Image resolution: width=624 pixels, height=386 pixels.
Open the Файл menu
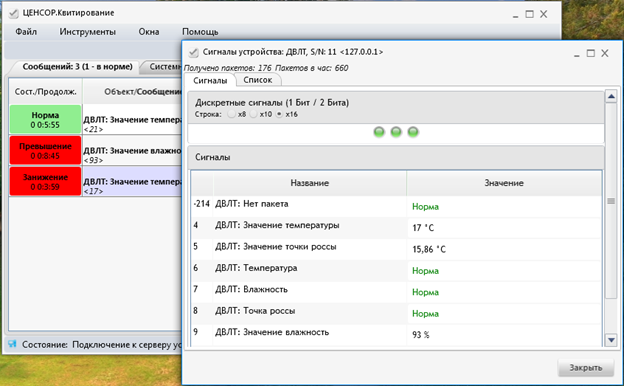[26, 32]
